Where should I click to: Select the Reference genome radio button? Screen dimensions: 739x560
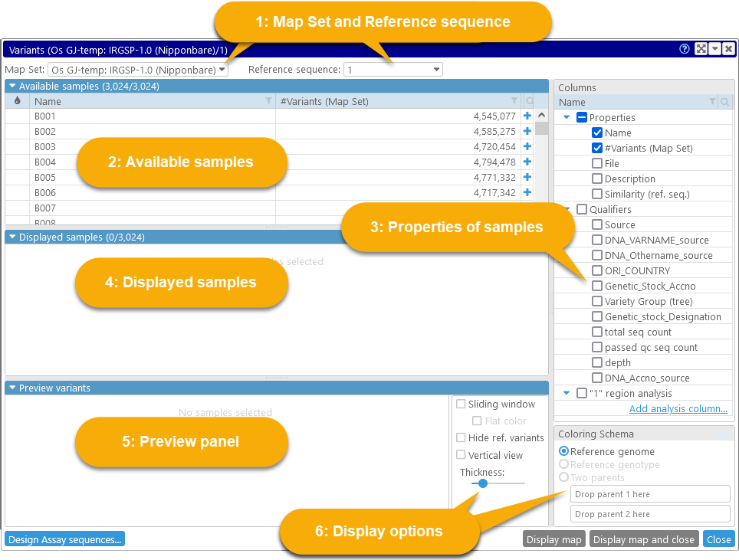pos(564,452)
